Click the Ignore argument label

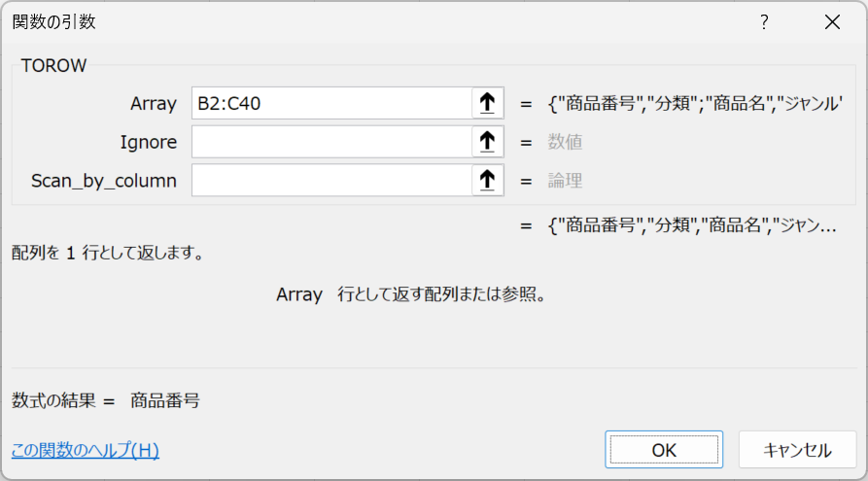point(149,142)
